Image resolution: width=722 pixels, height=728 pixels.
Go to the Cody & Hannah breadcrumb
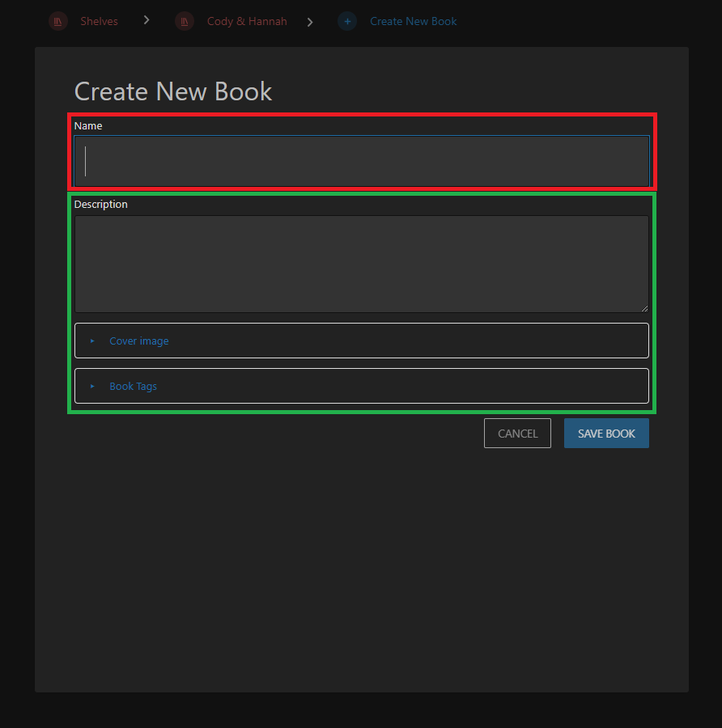(x=247, y=22)
